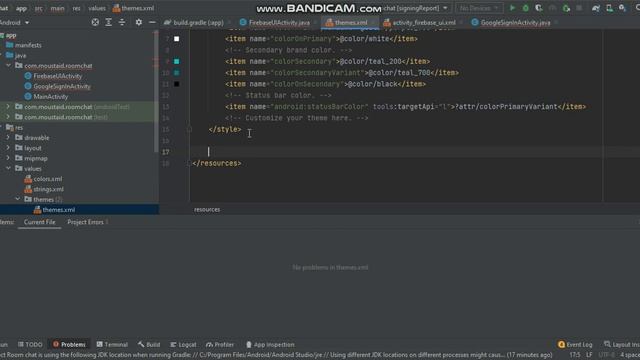Click teal_200 color gutter swatch
The width and height of the screenshot is (640, 360).
[x=177, y=61]
